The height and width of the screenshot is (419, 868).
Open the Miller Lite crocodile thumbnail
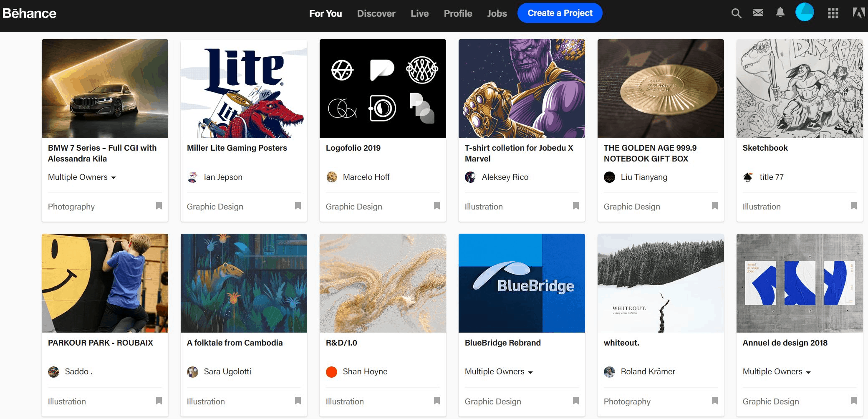tap(244, 88)
